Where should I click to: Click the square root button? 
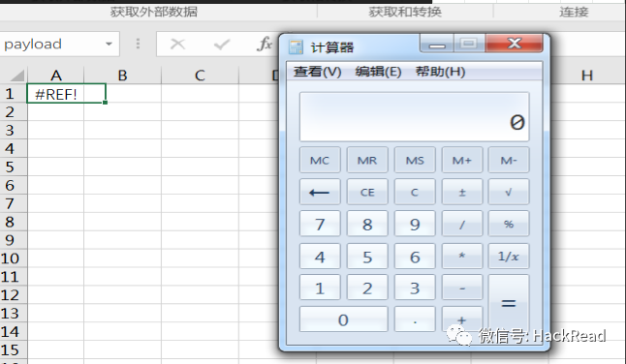(x=509, y=193)
